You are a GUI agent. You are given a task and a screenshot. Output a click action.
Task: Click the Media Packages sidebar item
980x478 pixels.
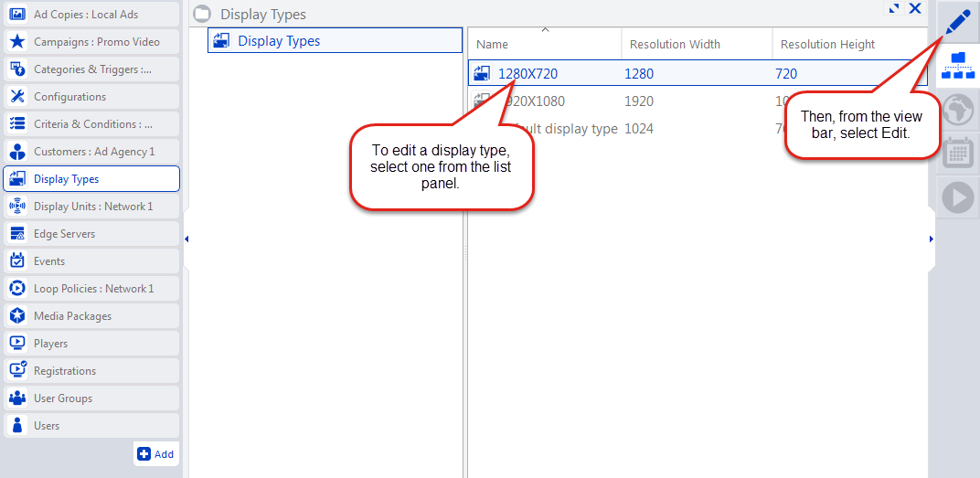(x=91, y=316)
